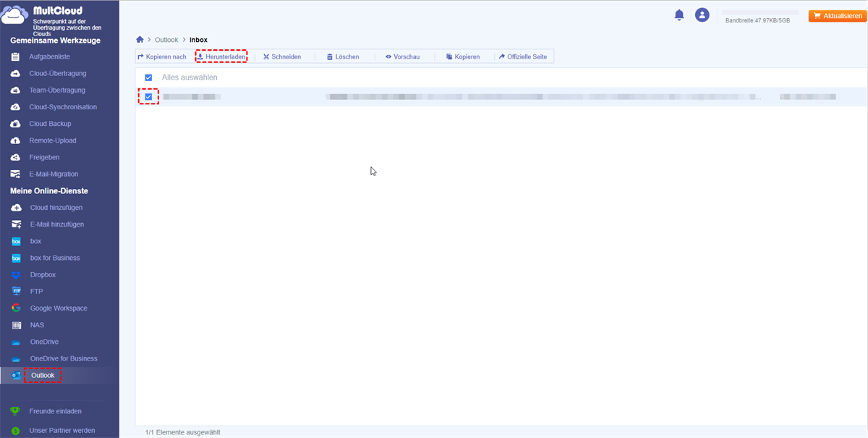Uncheck the selected email row checkbox
This screenshot has width=868, height=438.
tap(148, 97)
